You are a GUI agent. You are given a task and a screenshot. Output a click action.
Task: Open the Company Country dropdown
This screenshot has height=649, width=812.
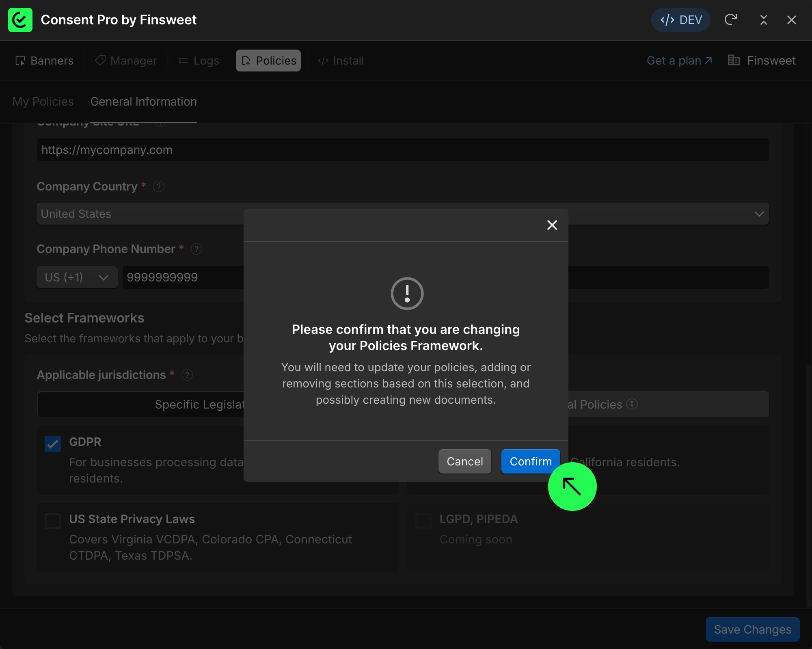(403, 214)
